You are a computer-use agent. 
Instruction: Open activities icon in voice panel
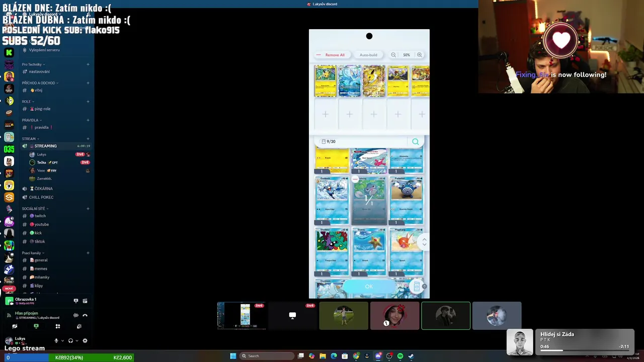(x=58, y=326)
